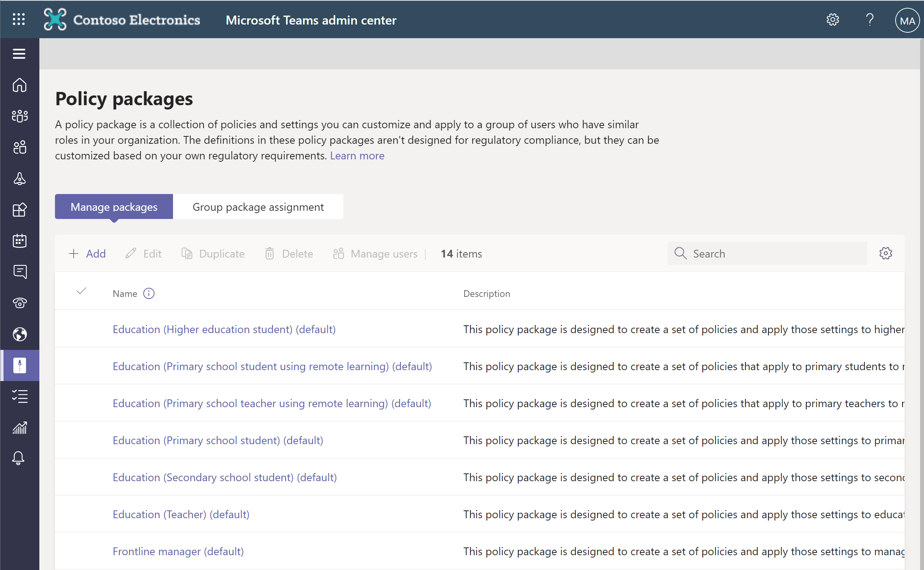The image size is (924, 570).
Task: Click the Duplicate policy package icon
Action: tap(187, 253)
